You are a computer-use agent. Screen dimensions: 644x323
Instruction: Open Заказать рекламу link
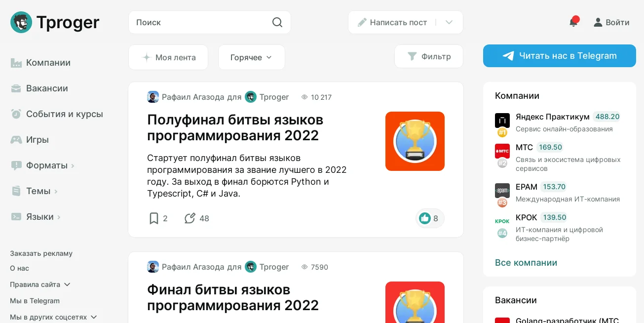[x=41, y=253]
